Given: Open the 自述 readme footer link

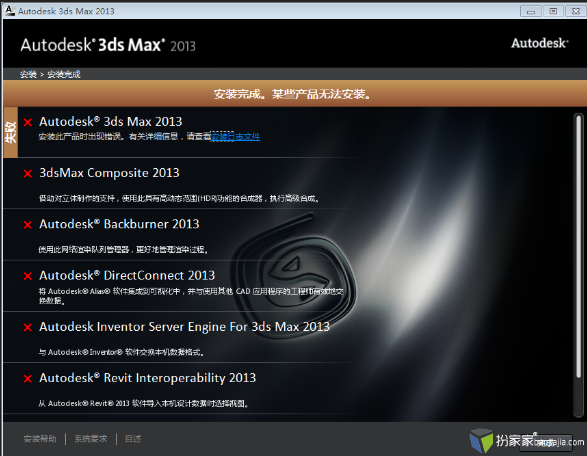Looking at the screenshot, I should (x=133, y=439).
